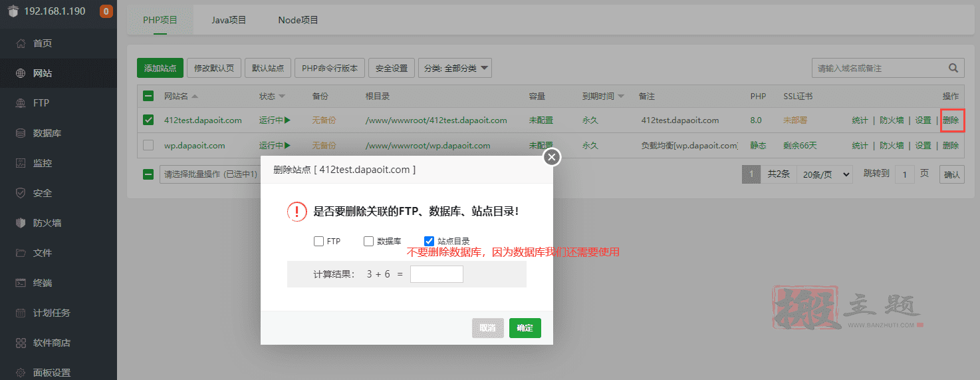The height and width of the screenshot is (380, 980).
Task: Click the 安全设置 button
Action: 392,68
